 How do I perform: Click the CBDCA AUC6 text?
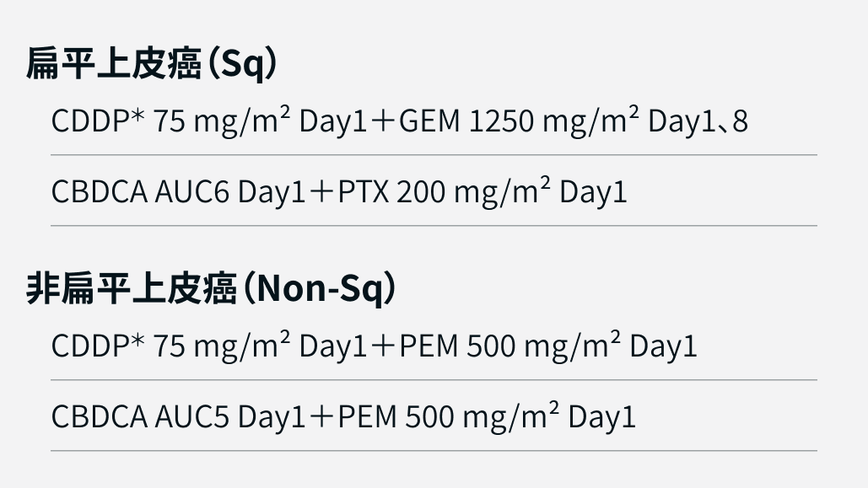[140, 192]
